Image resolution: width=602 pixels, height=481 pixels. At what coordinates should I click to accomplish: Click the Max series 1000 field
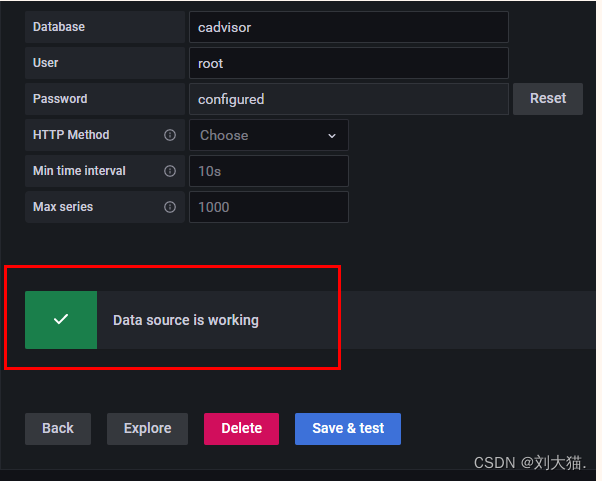[x=269, y=207]
